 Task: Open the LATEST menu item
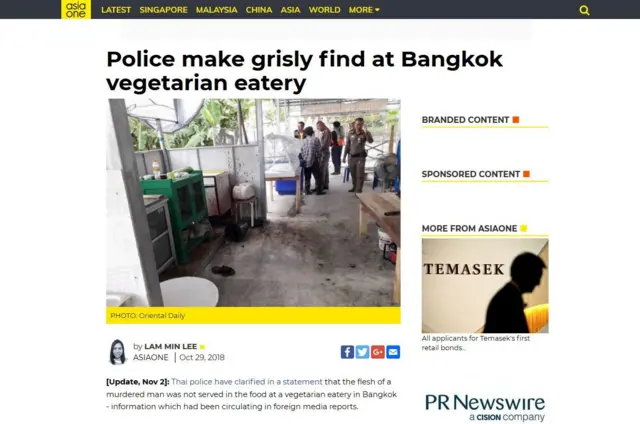pos(116,10)
